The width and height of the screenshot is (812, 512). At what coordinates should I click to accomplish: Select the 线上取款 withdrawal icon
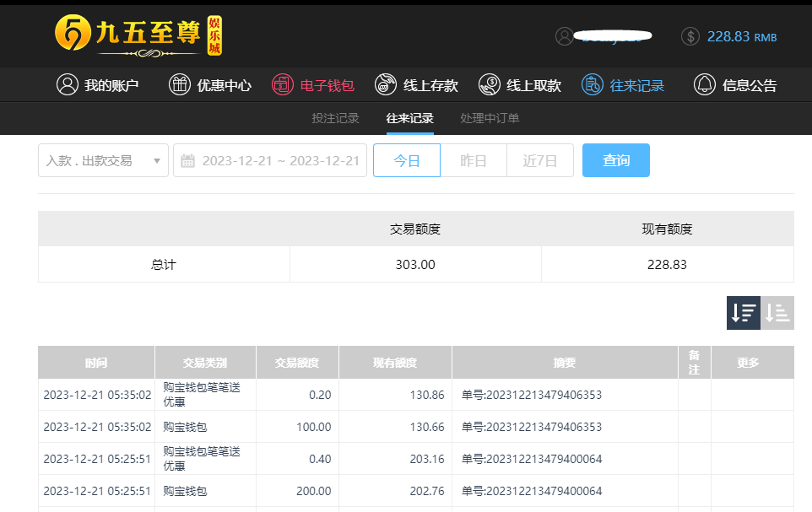click(489, 85)
